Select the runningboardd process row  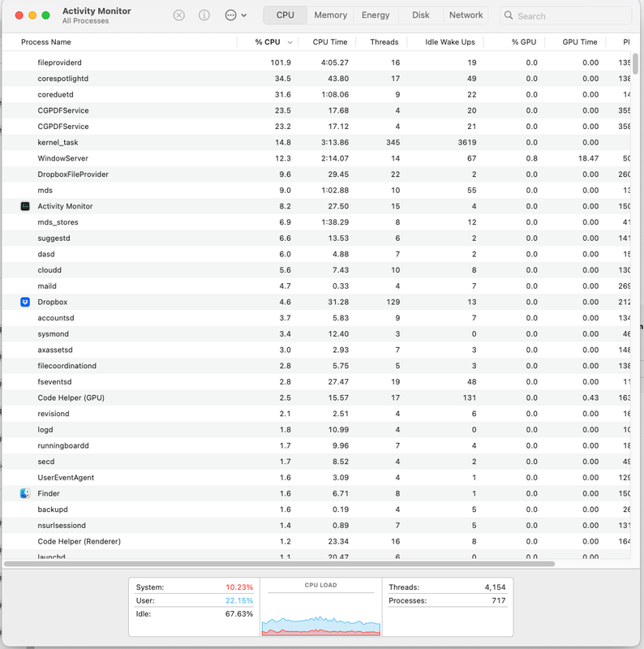tap(316, 445)
